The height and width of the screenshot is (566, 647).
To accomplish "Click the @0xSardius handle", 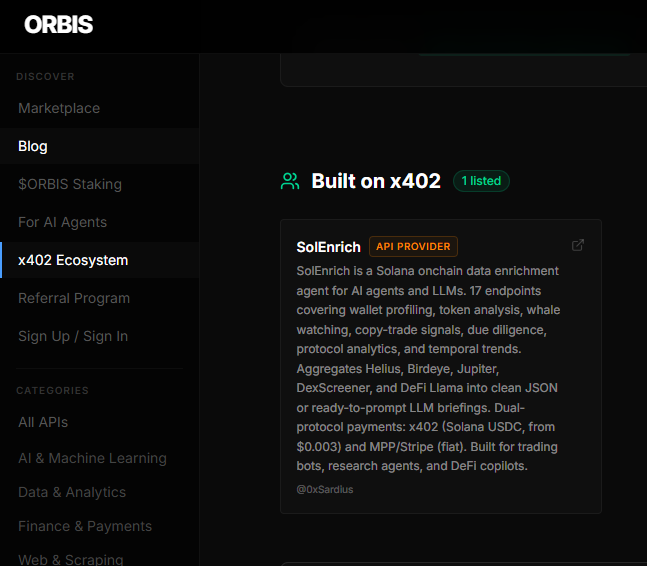I will tap(325, 490).
